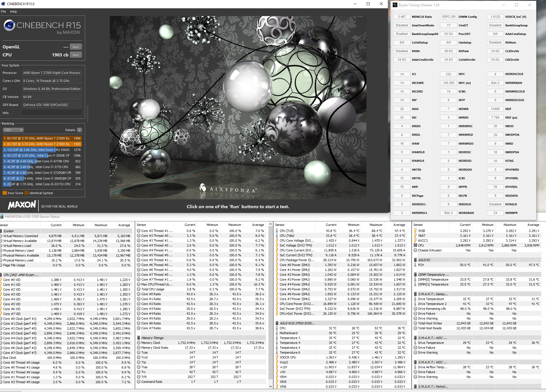Click the Memory Timings group icon

tap(139, 338)
